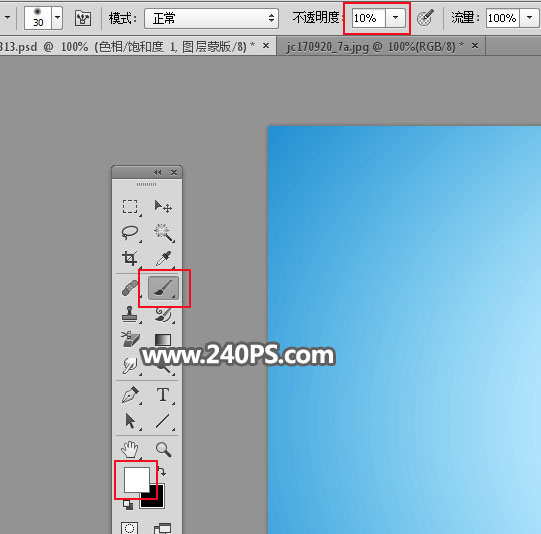
Task: Select the Path Selection arrow tool
Action: (130, 421)
